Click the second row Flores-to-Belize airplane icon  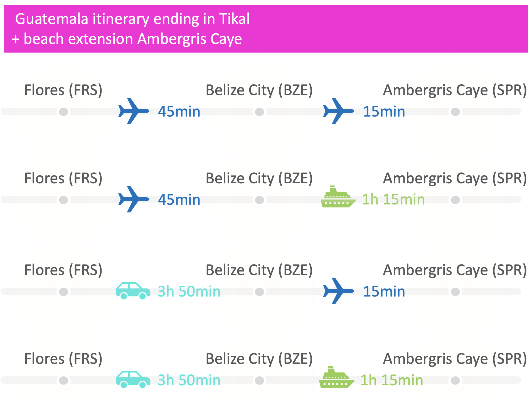(x=134, y=199)
